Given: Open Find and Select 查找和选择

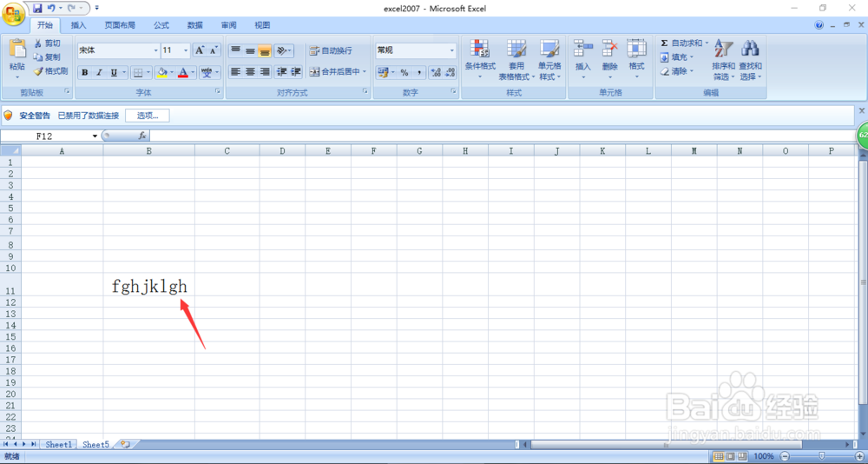Looking at the screenshot, I should point(750,59).
